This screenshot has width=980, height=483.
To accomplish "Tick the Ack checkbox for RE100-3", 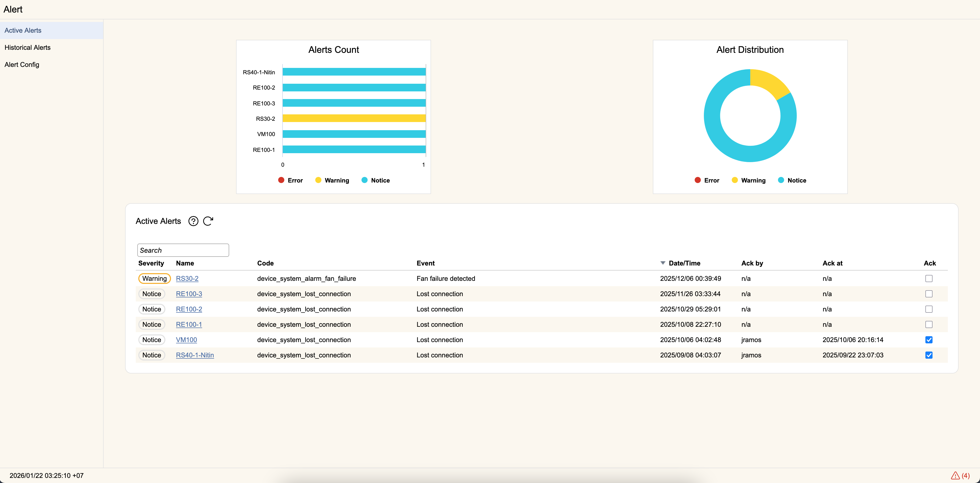I will click(929, 294).
